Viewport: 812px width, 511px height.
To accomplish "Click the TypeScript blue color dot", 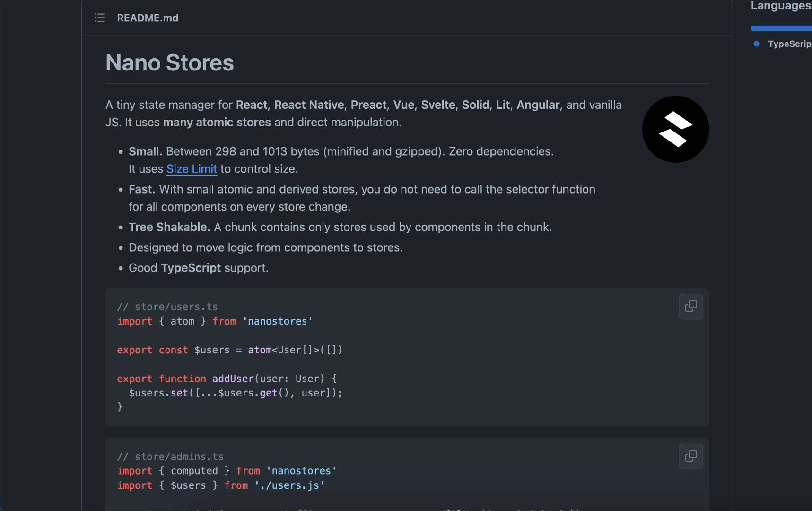I will pyautogui.click(x=757, y=44).
